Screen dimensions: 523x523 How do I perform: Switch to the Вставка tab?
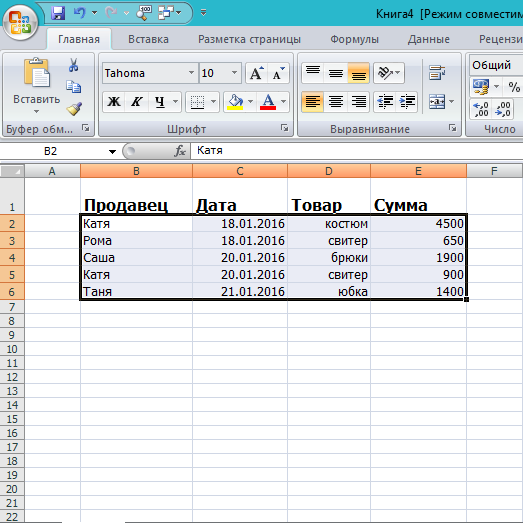coord(148,39)
